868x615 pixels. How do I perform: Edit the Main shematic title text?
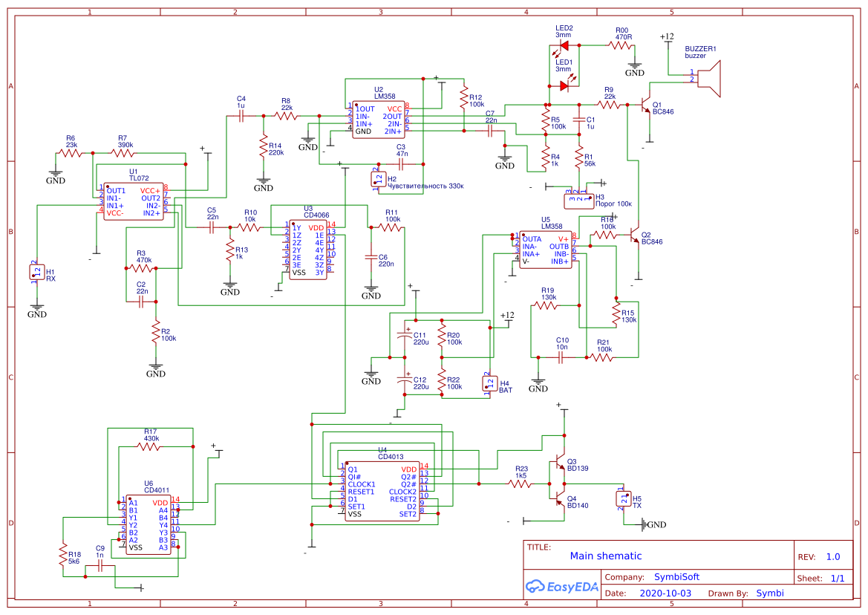(607, 556)
